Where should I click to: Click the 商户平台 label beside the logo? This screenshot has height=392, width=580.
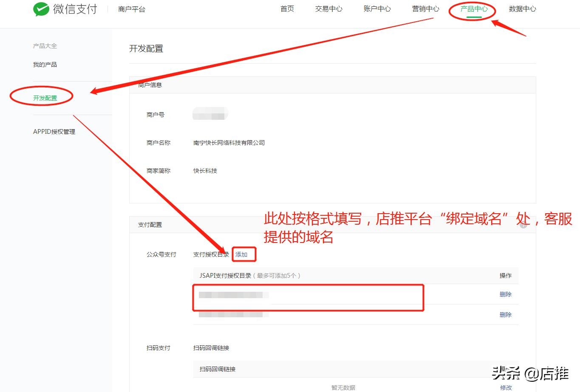pos(132,9)
